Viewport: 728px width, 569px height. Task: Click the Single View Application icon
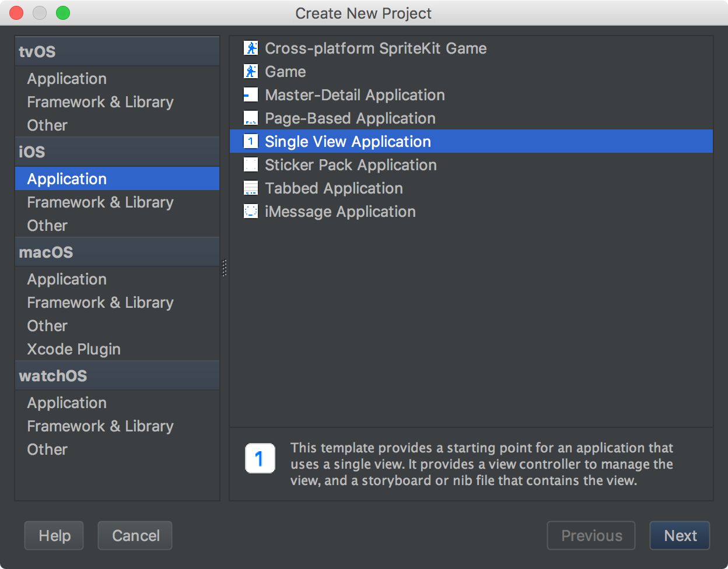tap(251, 142)
